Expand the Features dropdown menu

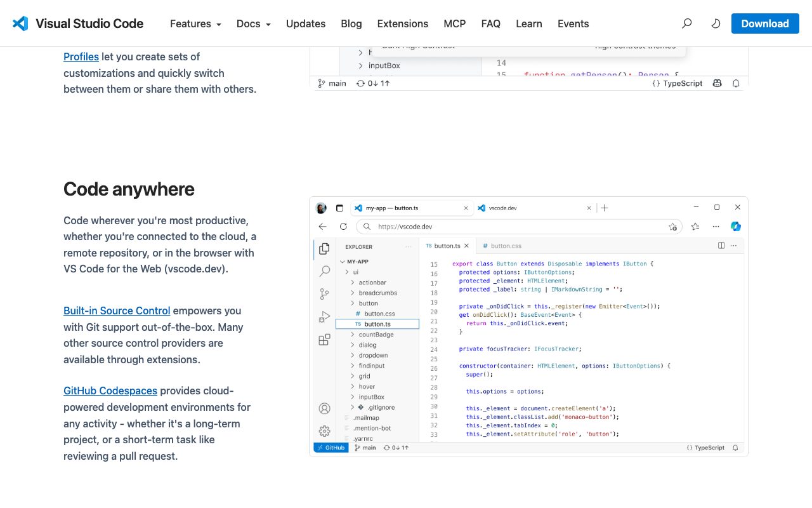[x=195, y=23]
